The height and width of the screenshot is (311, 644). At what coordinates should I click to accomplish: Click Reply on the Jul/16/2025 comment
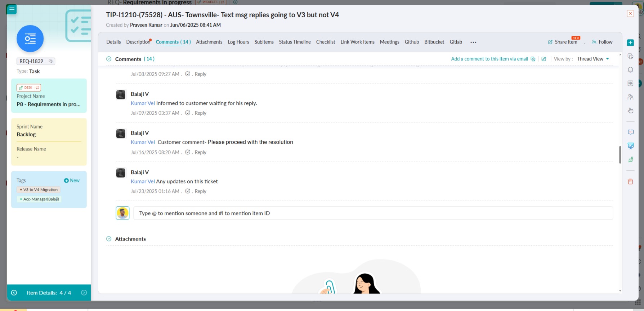[200, 152]
